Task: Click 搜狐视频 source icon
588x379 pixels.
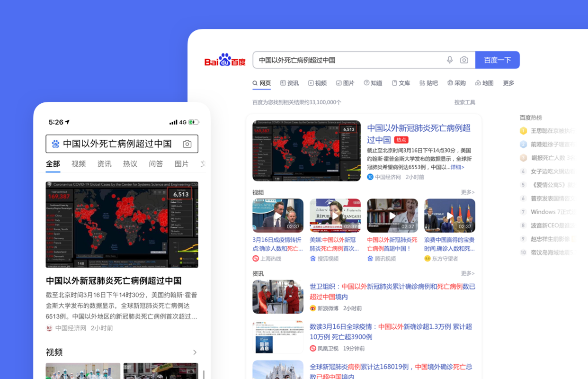Action: (313, 259)
